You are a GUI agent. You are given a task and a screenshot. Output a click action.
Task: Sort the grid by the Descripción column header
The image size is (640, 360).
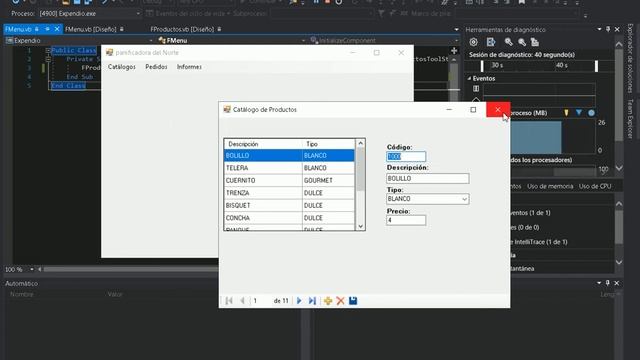[x=263, y=144]
